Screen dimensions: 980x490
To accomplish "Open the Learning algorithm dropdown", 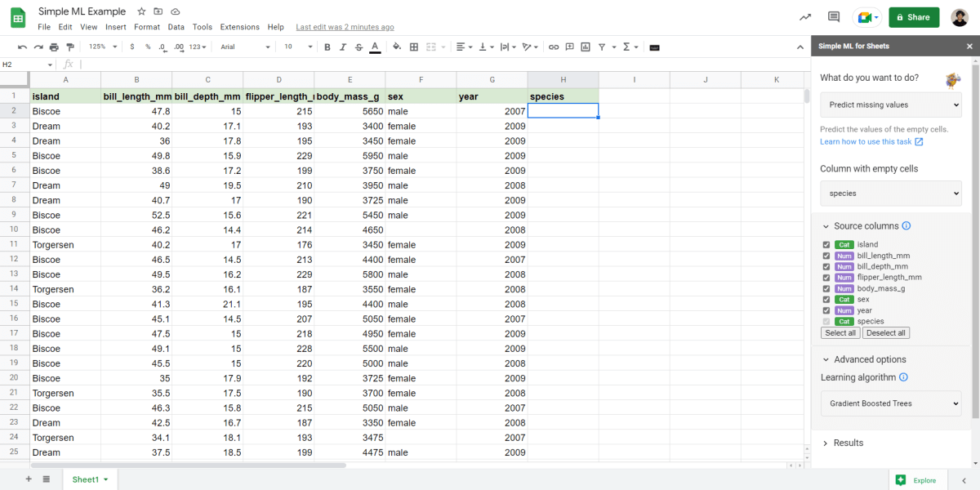I will 890,403.
